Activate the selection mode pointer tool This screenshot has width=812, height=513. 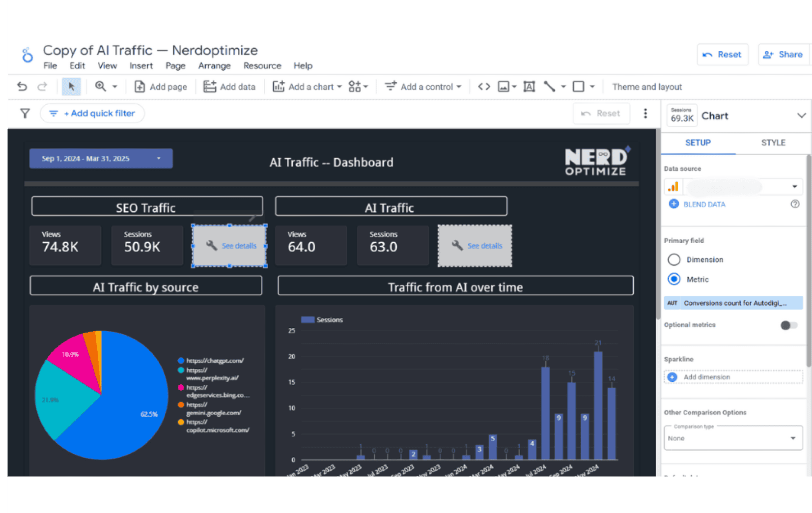(x=71, y=86)
